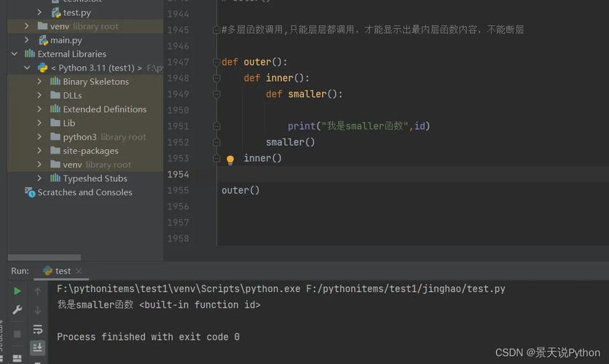This screenshot has height=364, width=609.
Task: Click the python.exe command output line
Action: point(280,289)
